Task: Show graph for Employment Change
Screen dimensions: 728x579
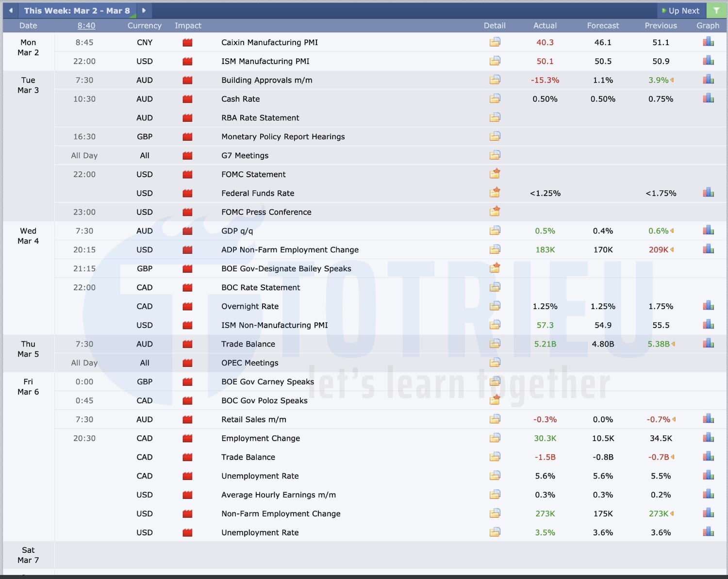Action: [x=708, y=438]
